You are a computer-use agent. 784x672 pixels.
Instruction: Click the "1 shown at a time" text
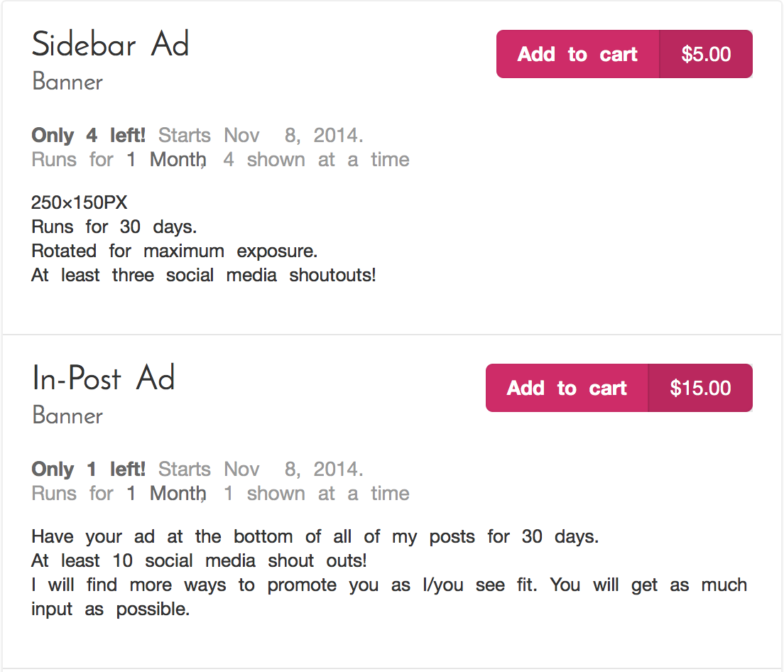click(316, 494)
